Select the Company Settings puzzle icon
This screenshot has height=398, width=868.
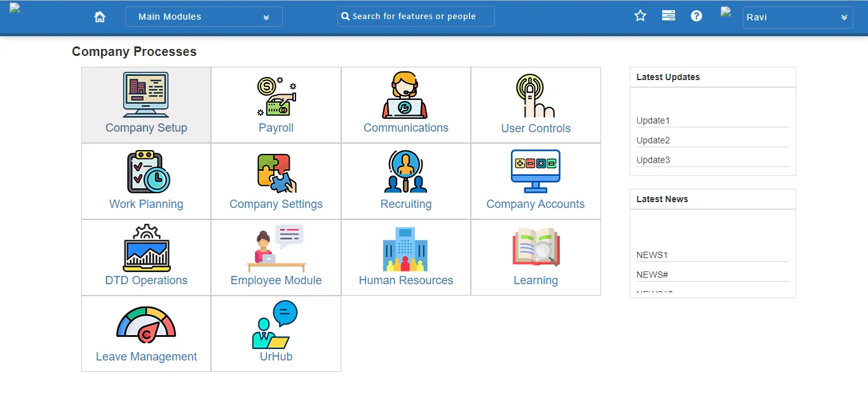(x=276, y=172)
